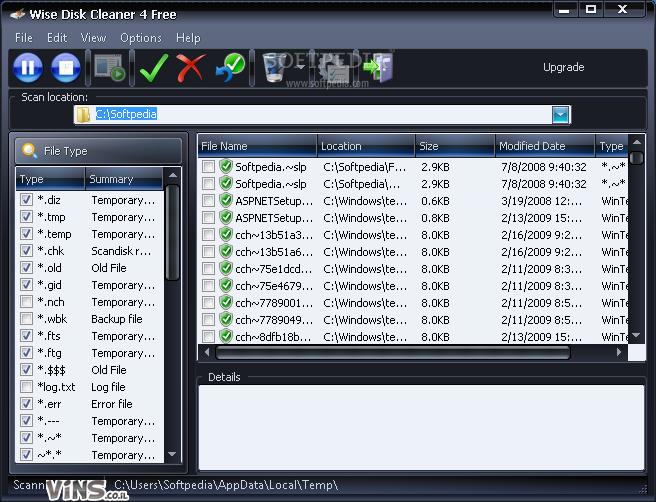The width and height of the screenshot is (656, 502).
Task: Uncheck the *.tmp file type
Action: [26, 217]
